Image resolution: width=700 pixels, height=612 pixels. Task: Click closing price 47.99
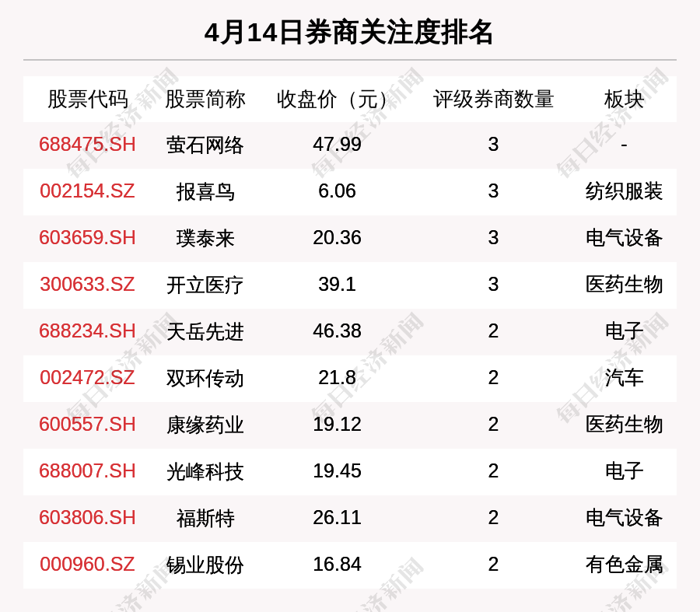pos(337,145)
